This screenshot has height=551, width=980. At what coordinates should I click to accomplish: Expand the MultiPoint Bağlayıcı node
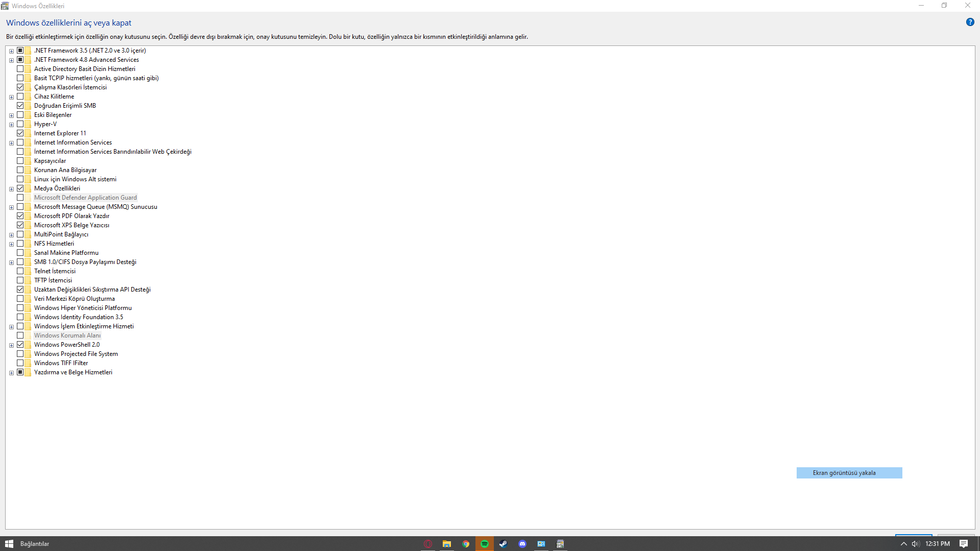pos(11,235)
